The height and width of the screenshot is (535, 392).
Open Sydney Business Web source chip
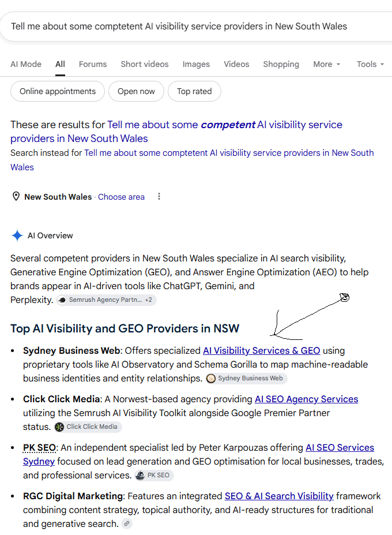247,379
